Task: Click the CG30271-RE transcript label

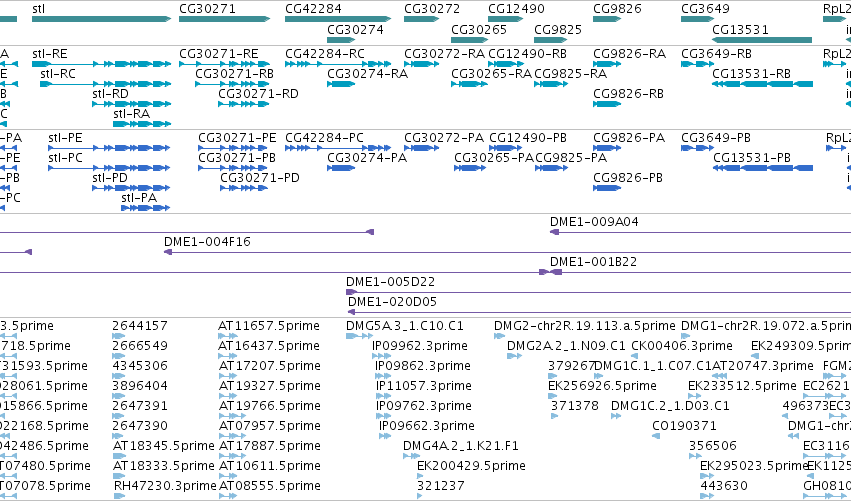Action: (x=219, y=54)
